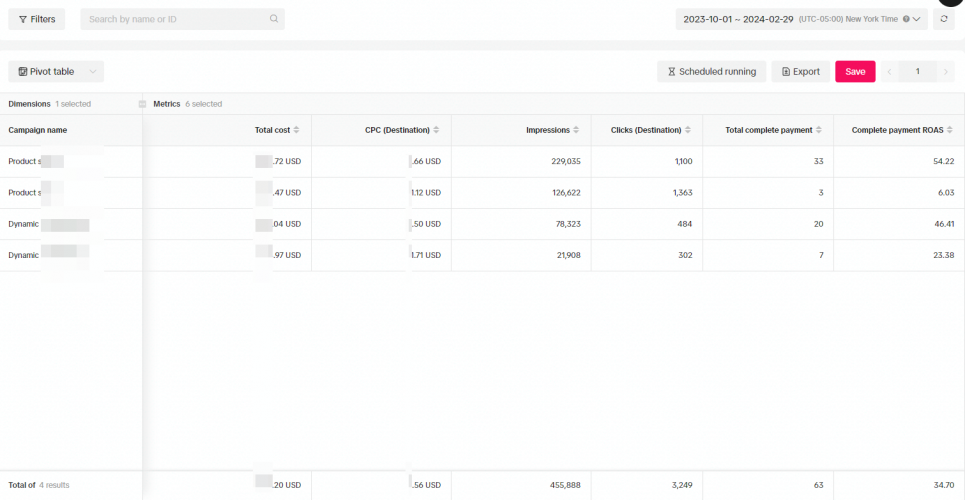
Task: Sort by Total complete payment column
Action: click(819, 130)
